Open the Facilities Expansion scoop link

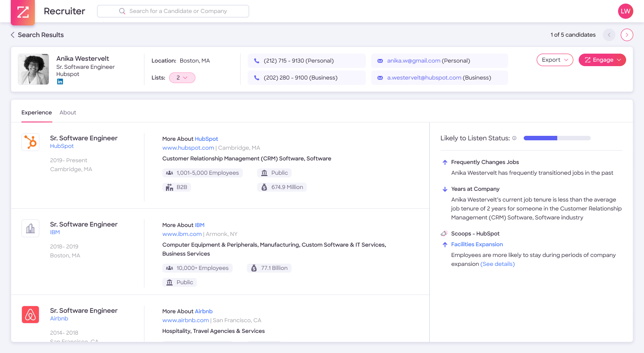point(477,244)
